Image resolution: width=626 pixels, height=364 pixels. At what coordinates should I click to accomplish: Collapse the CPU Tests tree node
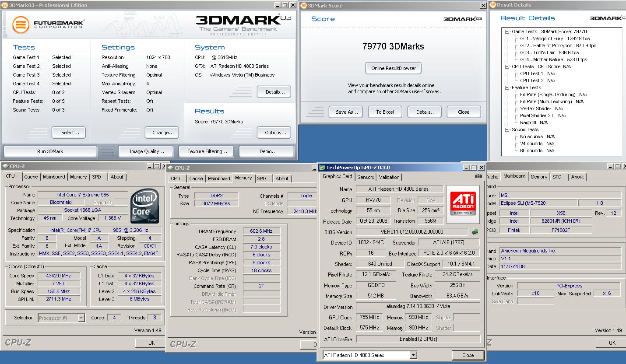(x=507, y=66)
